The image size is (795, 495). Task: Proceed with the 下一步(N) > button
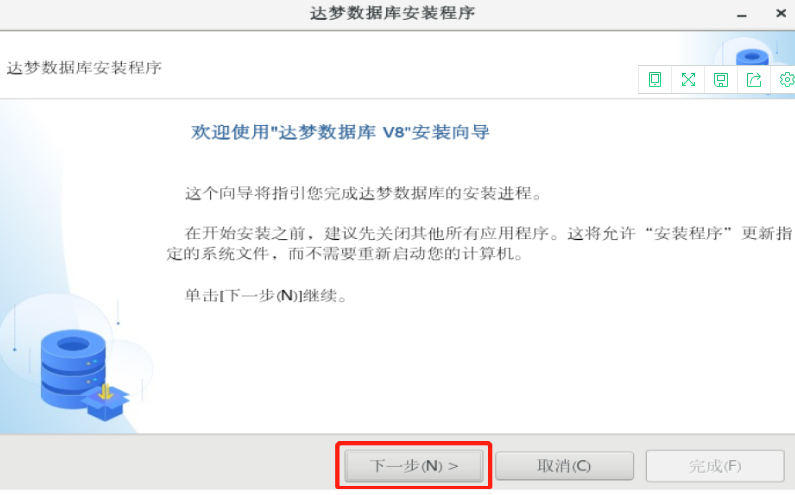414,466
